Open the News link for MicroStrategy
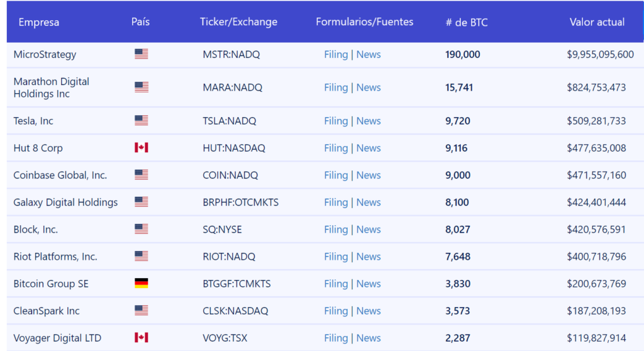Screen dimensions: 644x351 [369, 55]
